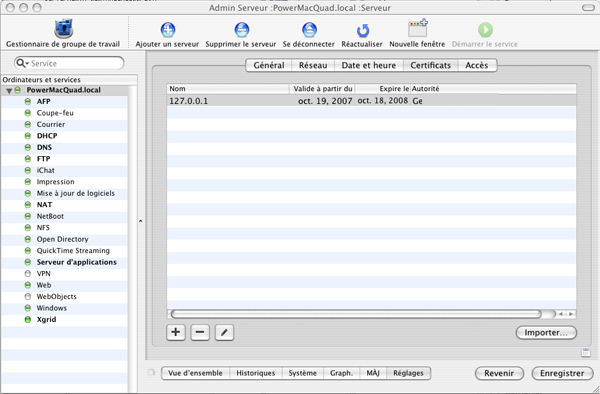
Task: Click PowerMacQuad.local server row
Action: pos(64,90)
